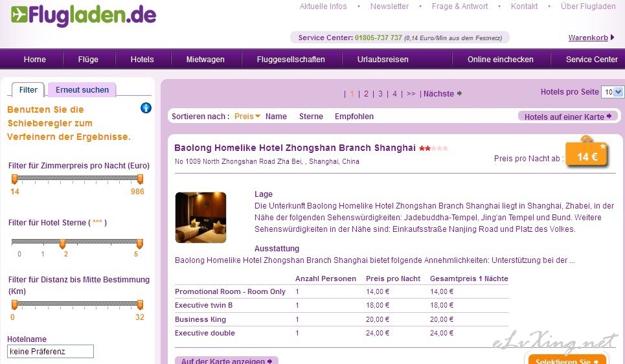Select Promotional Room - Room Only row
The image size is (625, 364).
pyautogui.click(x=341, y=291)
